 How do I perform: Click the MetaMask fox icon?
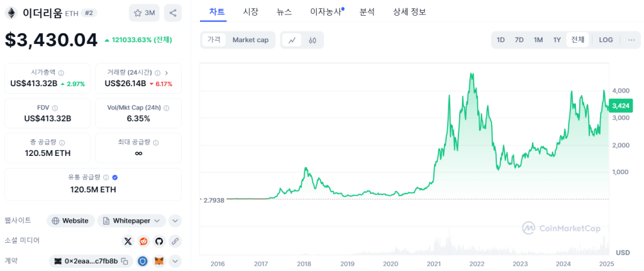tap(160, 261)
